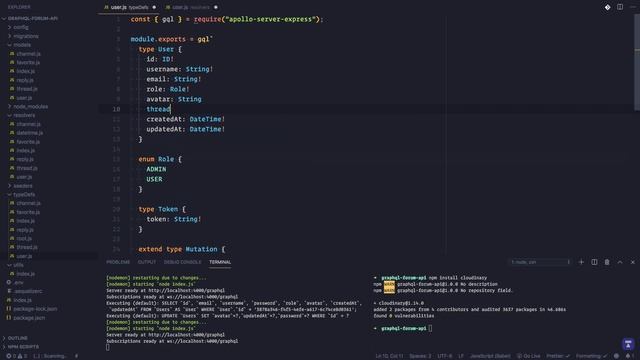This screenshot has width=640, height=360.
Task: Click the Go Live status bar item
Action: pos(529,356)
